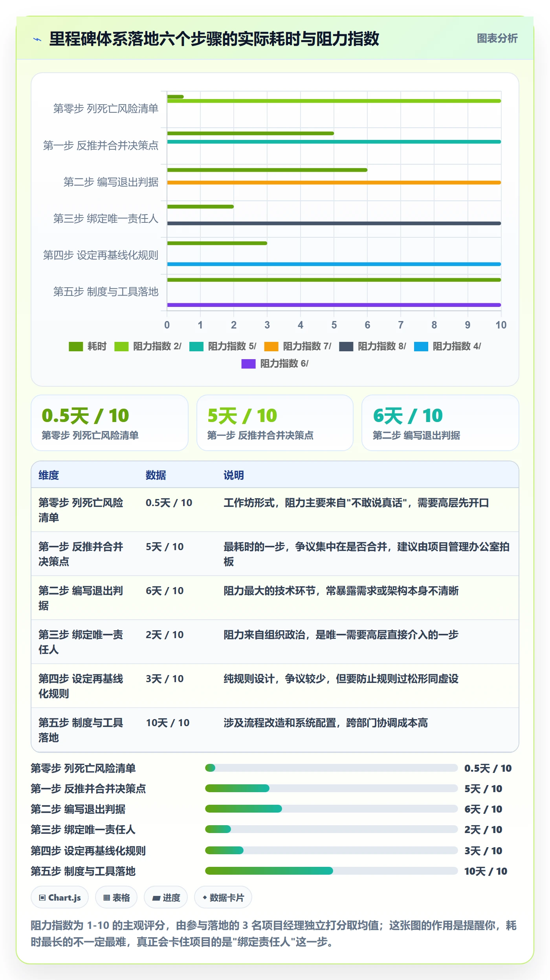The width and height of the screenshot is (550, 980).
Task: Toggle the blue 阻力指数 4/ legend item
Action: pyautogui.click(x=447, y=346)
